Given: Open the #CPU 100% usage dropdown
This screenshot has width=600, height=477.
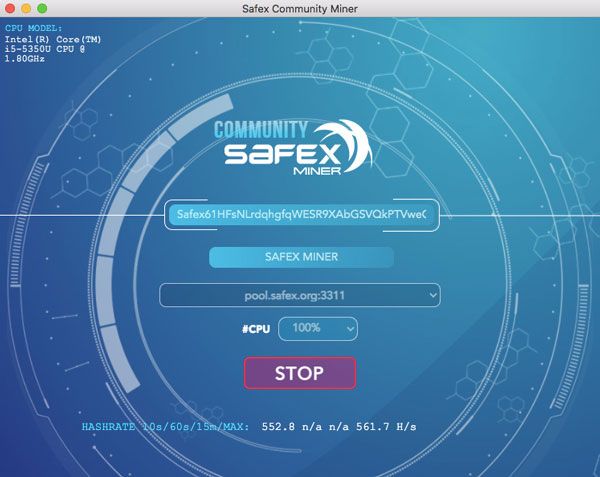Looking at the screenshot, I should pos(318,329).
